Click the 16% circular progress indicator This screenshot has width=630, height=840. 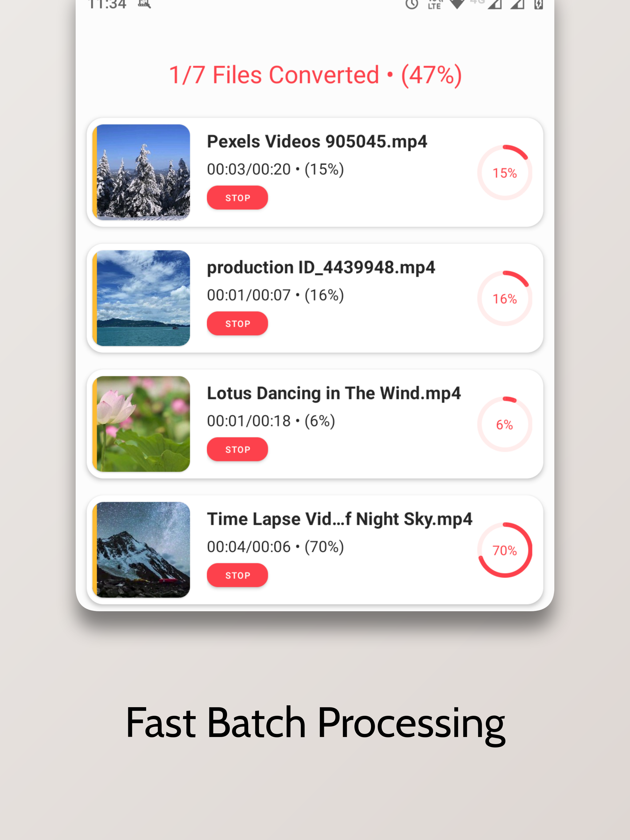coord(504,299)
